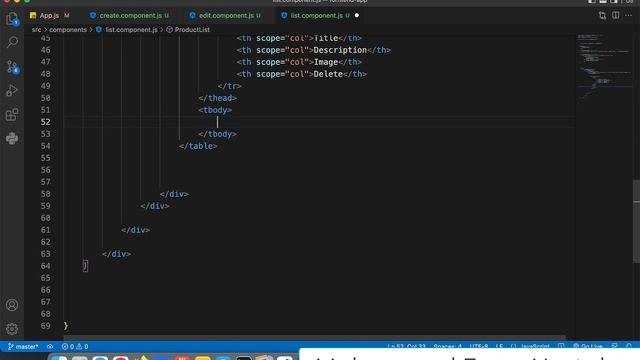Click the Ln 52, Col 33 cursor position
640x360 pixels.
(x=407, y=347)
